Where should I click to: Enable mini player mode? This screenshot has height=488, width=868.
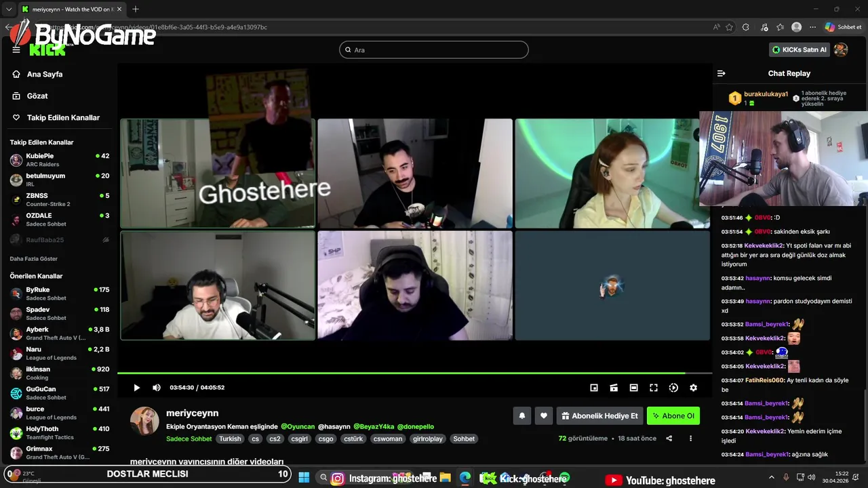(594, 388)
